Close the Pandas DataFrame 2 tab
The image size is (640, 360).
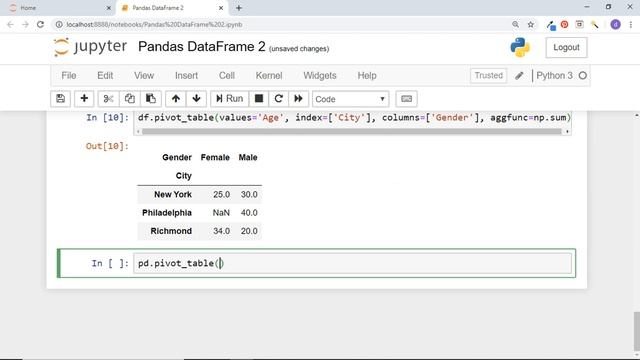pyautogui.click(x=221, y=8)
